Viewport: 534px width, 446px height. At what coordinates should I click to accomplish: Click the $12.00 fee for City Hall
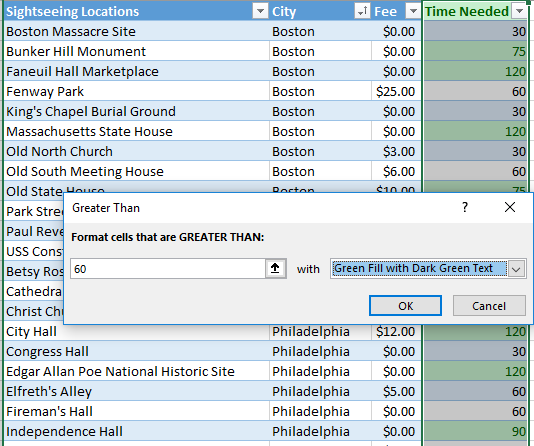396,332
